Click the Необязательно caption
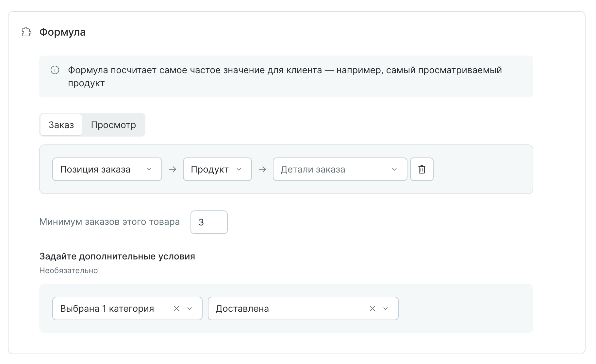This screenshot has height=364, width=596. tap(69, 271)
